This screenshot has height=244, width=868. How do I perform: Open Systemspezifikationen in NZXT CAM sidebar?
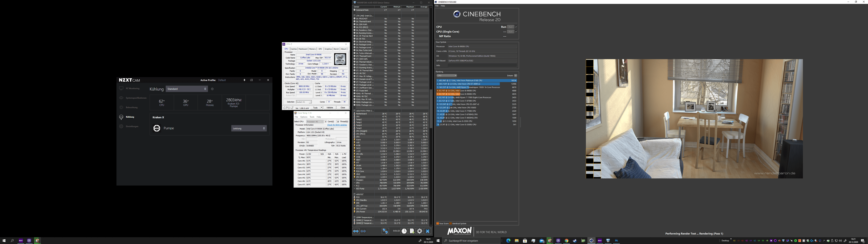pos(133,98)
